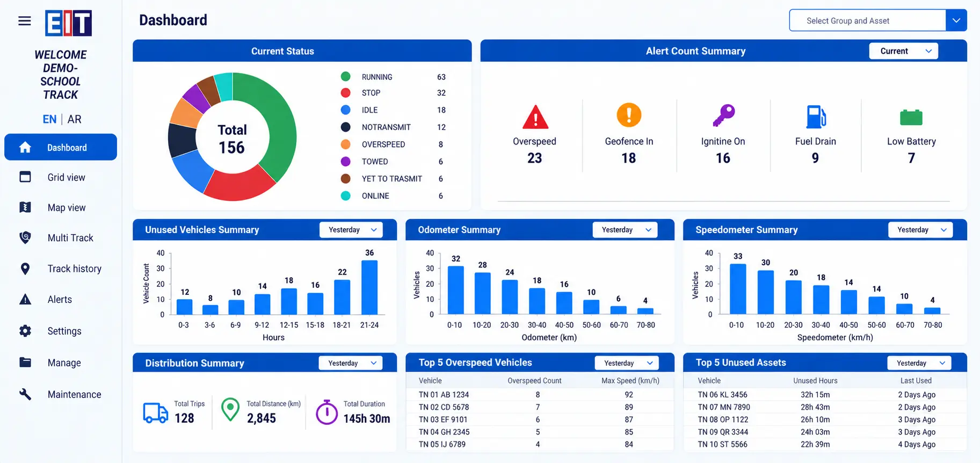Click the Ignition On key icon

[x=723, y=115]
